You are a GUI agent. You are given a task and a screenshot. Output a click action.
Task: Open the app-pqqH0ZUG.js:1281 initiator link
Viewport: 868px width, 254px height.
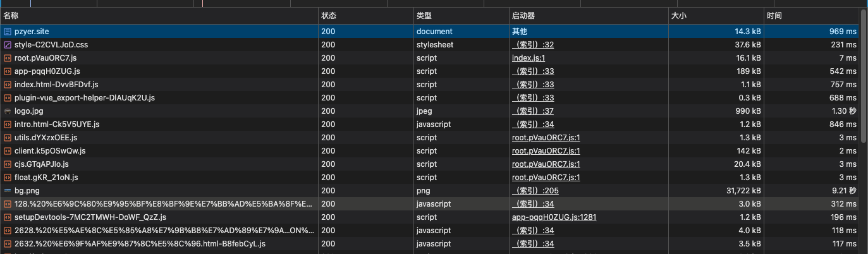point(554,217)
